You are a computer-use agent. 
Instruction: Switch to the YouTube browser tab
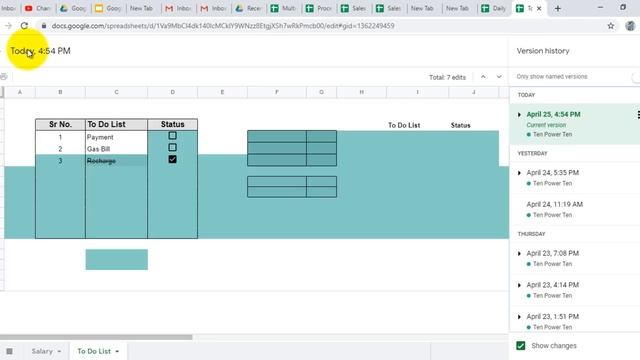(x=38, y=8)
